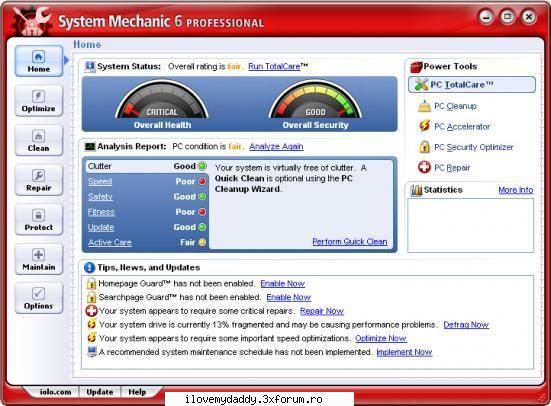Click the PC Repair red cross icon
This screenshot has height=406, width=551.
[x=424, y=167]
